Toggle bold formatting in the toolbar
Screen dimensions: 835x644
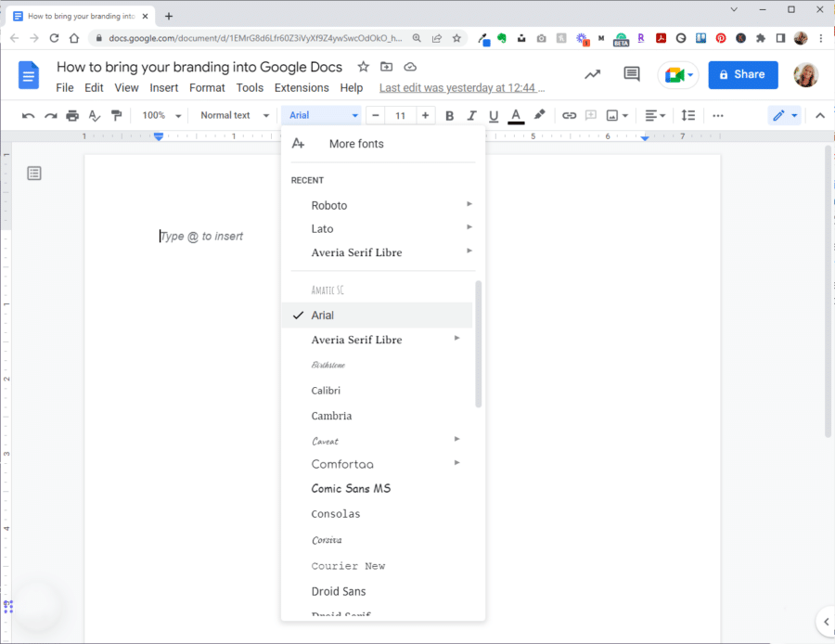pos(449,115)
